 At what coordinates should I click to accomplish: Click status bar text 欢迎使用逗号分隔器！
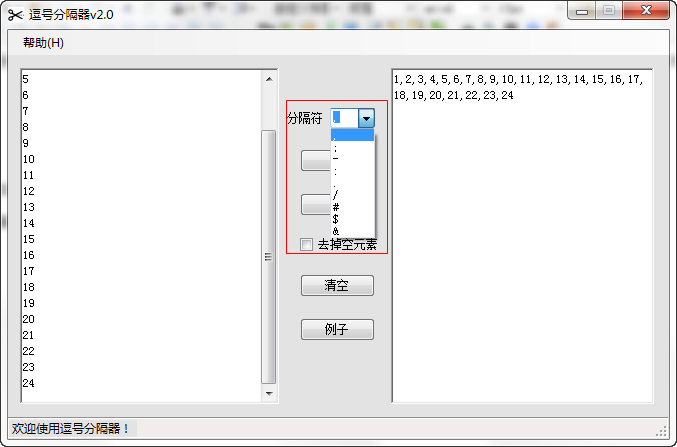coord(70,429)
